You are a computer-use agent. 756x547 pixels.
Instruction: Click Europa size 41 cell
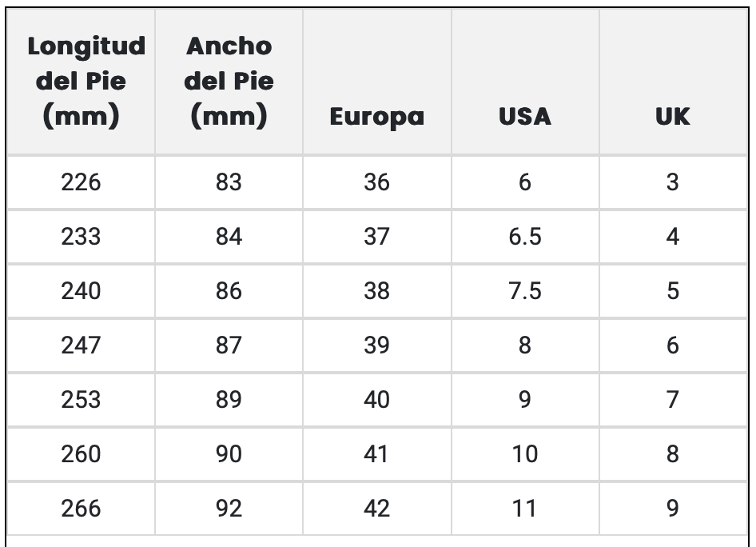pyautogui.click(x=376, y=453)
